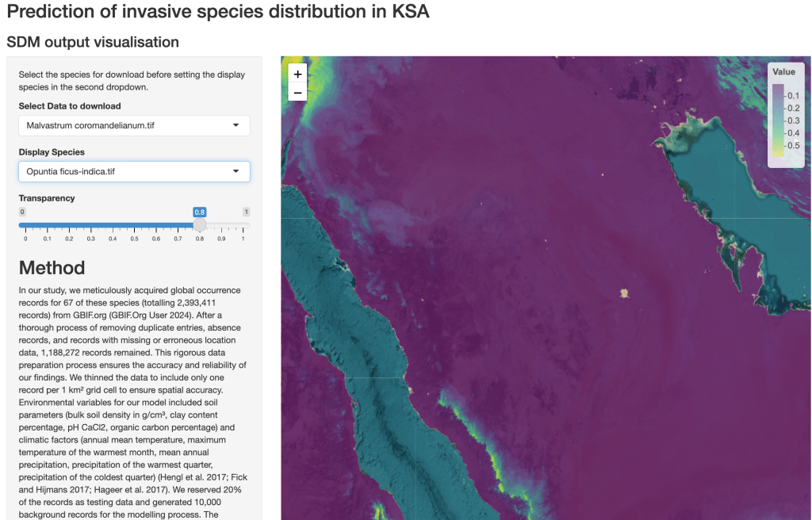Click the slider minimum label 0
Viewport: 812px width, 520px height.
click(22, 212)
